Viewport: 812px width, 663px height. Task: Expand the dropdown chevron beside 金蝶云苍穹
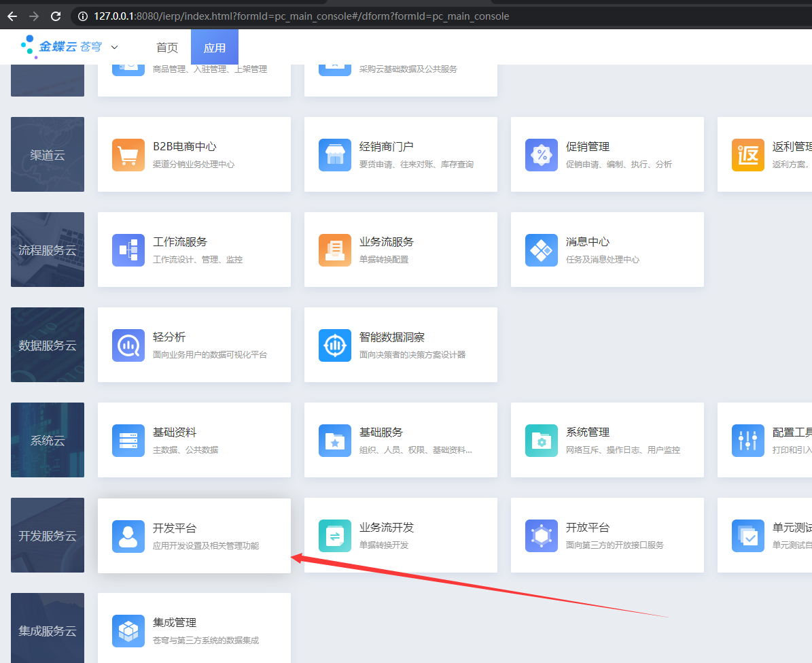(114, 47)
